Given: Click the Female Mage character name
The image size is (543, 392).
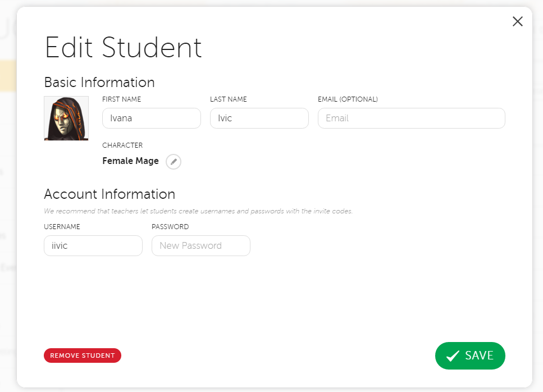Looking at the screenshot, I should (x=130, y=161).
